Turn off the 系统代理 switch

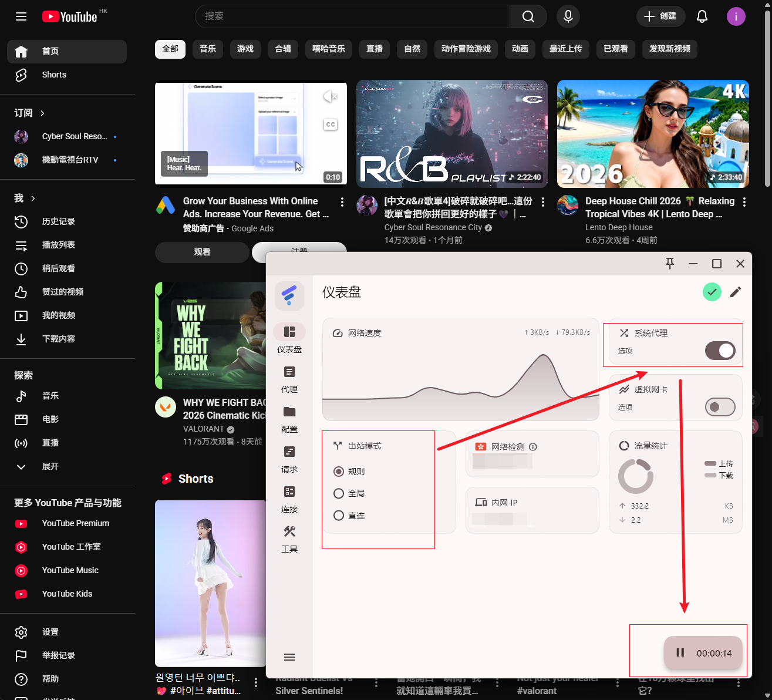[720, 351]
